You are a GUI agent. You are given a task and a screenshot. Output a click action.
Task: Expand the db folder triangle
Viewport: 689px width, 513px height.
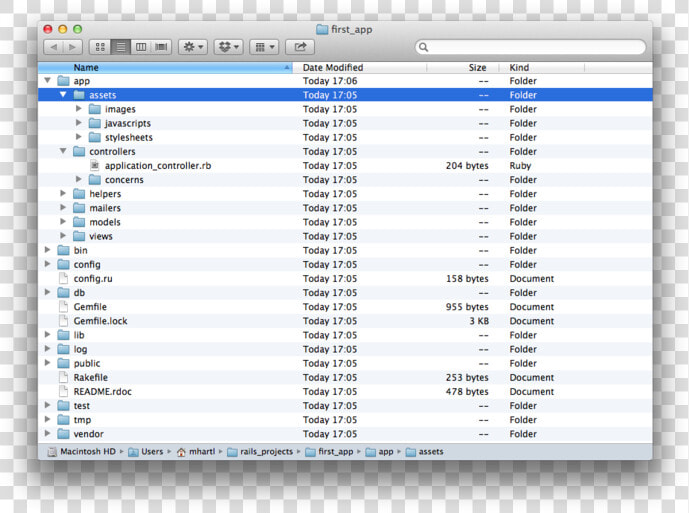[x=47, y=292]
